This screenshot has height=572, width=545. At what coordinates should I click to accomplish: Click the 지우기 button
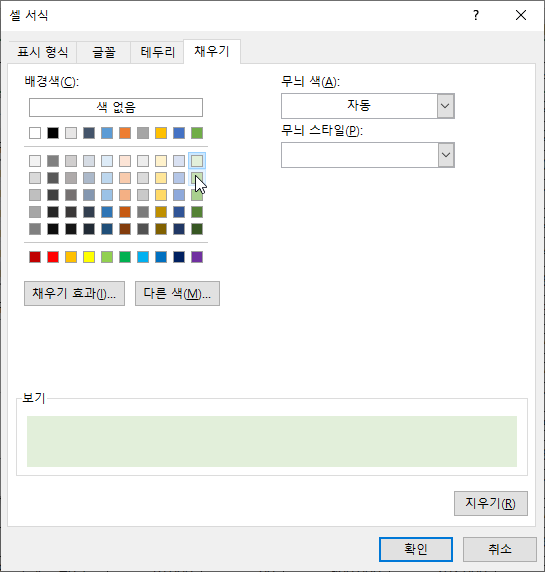point(491,503)
